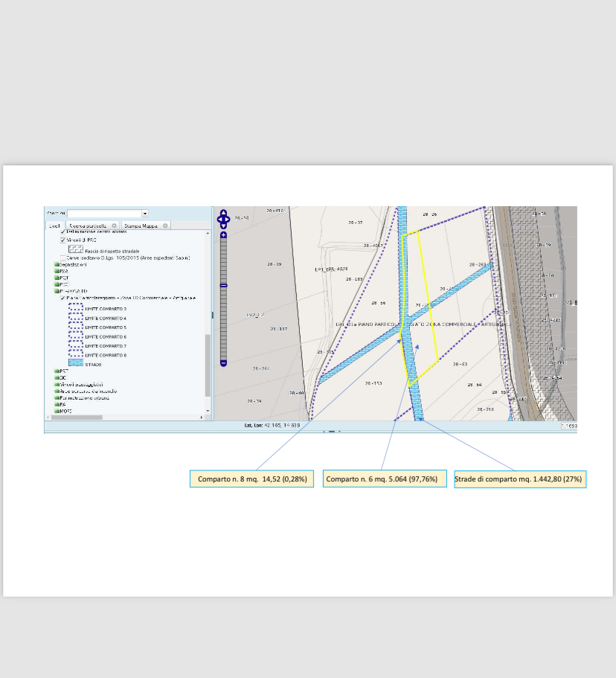Viewport: 616px width, 678px height.
Task: Click the zoom level slider handle
Action: pyautogui.click(x=223, y=285)
